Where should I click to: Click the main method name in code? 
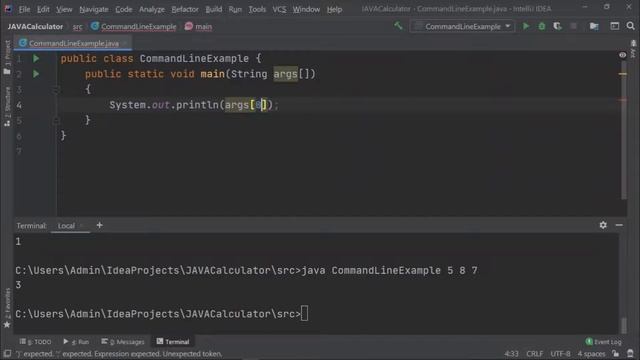point(212,74)
